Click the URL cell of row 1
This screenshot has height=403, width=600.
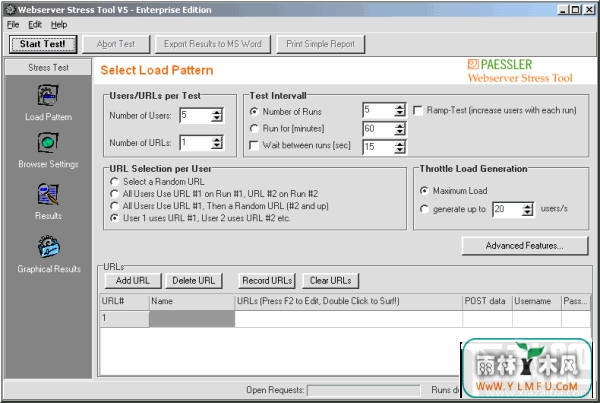[349, 319]
